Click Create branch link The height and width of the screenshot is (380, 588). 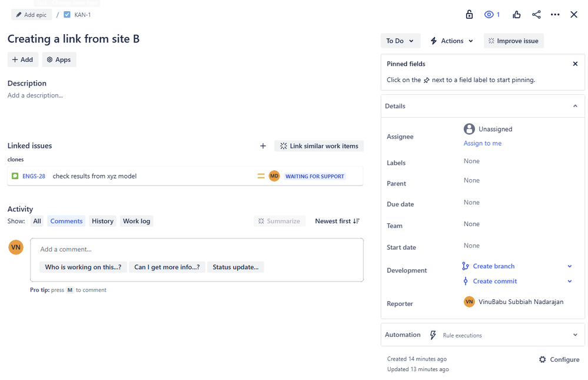click(493, 266)
